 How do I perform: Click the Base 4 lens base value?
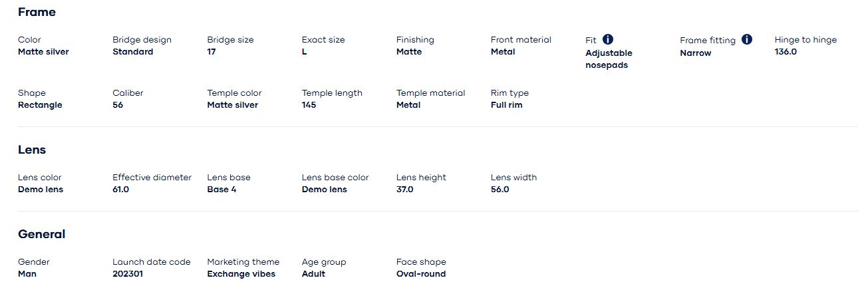221,190
